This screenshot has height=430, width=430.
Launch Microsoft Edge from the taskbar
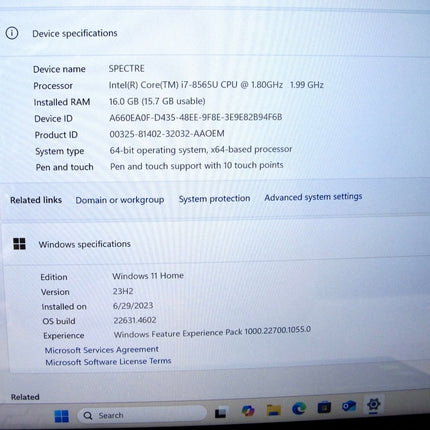point(299,408)
